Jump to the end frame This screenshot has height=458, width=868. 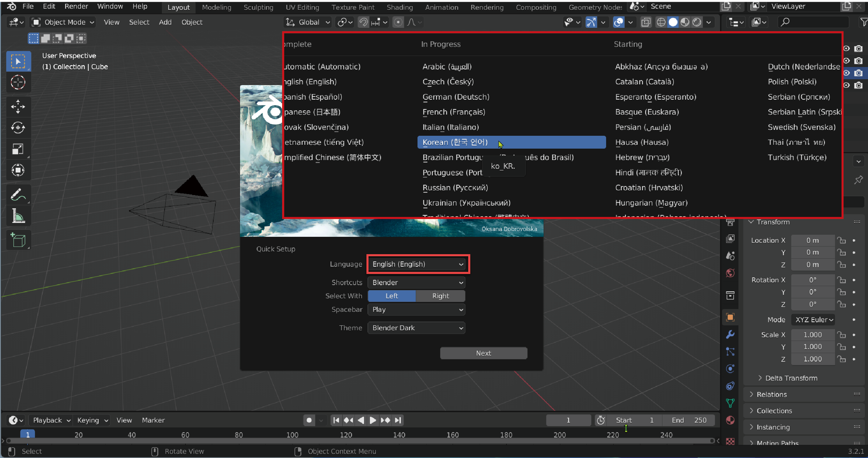(398, 420)
